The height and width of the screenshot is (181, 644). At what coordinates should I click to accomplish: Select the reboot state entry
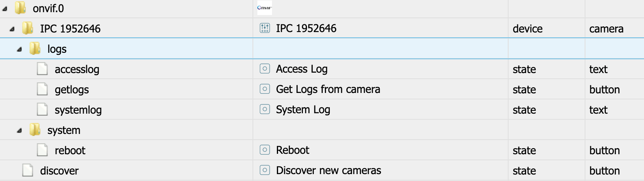click(70, 151)
